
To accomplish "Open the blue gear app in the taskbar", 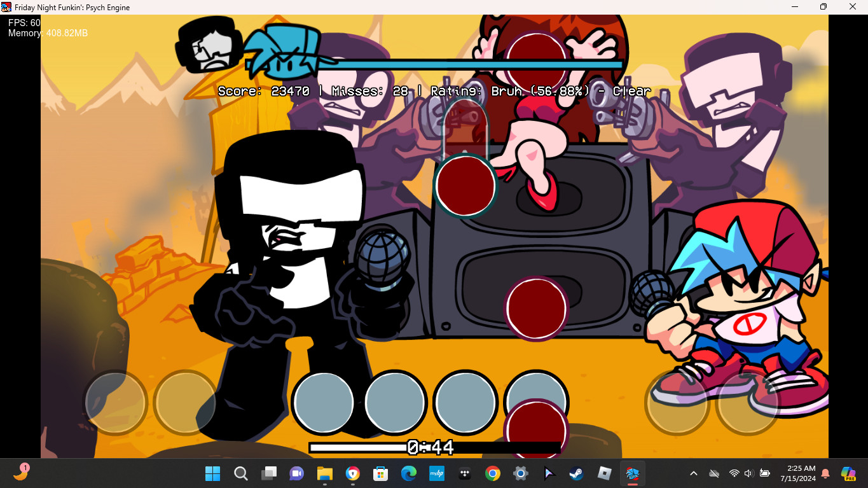I will [520, 473].
